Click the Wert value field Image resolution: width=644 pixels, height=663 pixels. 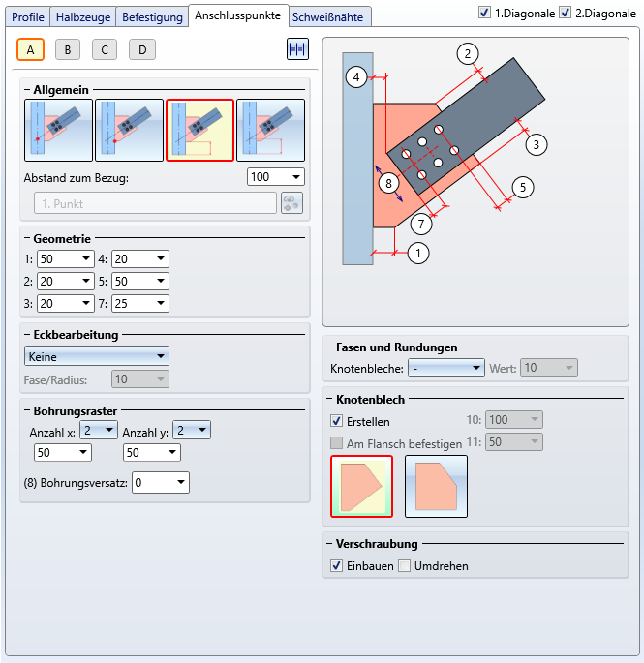tap(549, 368)
